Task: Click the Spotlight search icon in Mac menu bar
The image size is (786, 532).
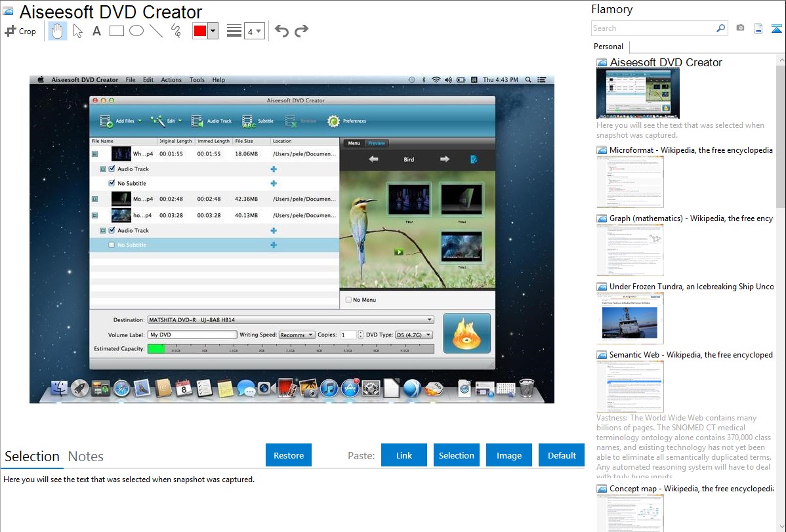Action: pyautogui.click(x=528, y=80)
